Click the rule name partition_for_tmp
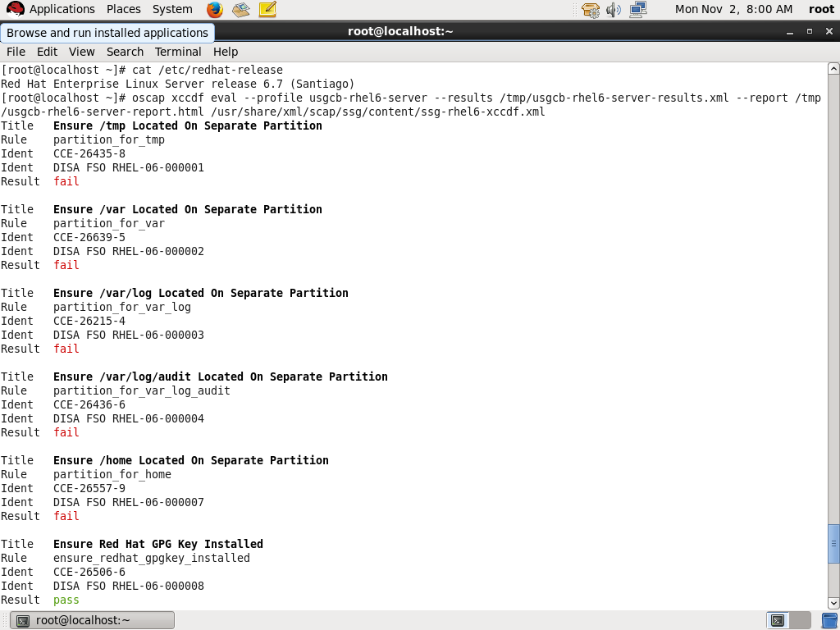This screenshot has width=840, height=630. 109,139
